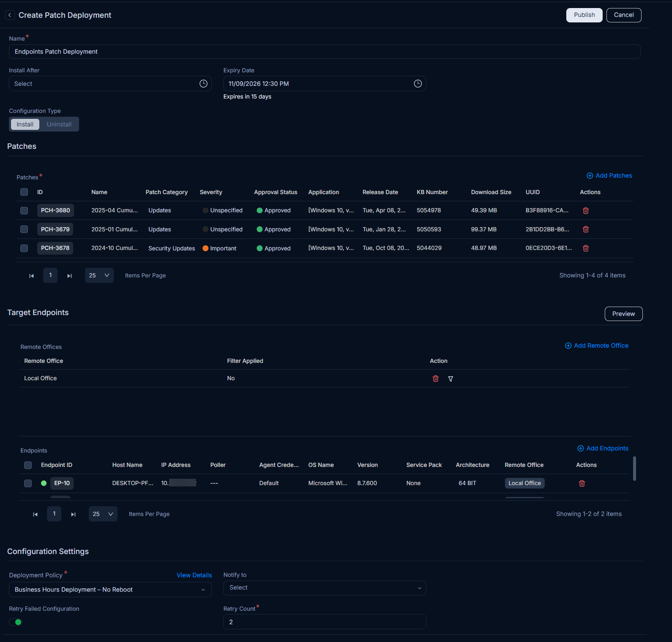The width and height of the screenshot is (672, 642).
Task: Toggle Retry Failed Configuration switch
Action: tap(16, 622)
